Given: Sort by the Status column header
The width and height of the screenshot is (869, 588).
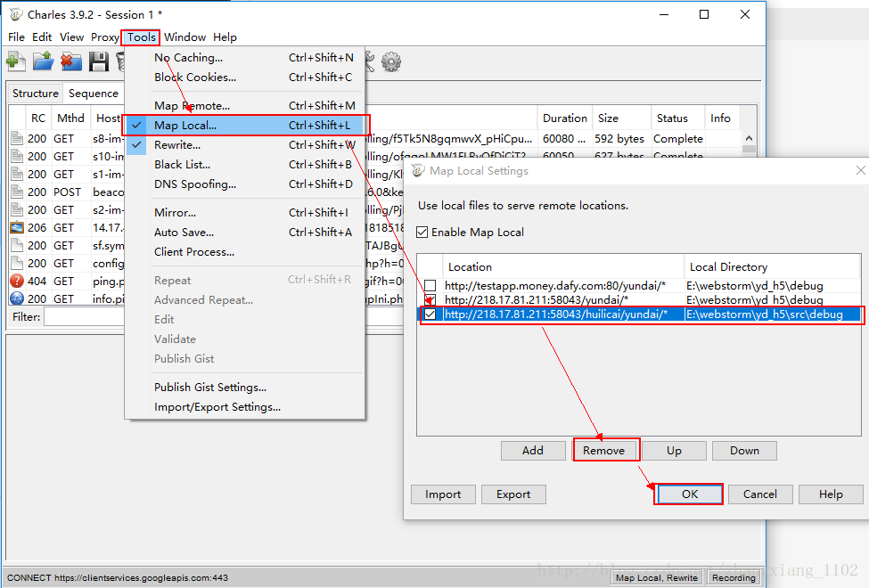Looking at the screenshot, I should [x=677, y=118].
